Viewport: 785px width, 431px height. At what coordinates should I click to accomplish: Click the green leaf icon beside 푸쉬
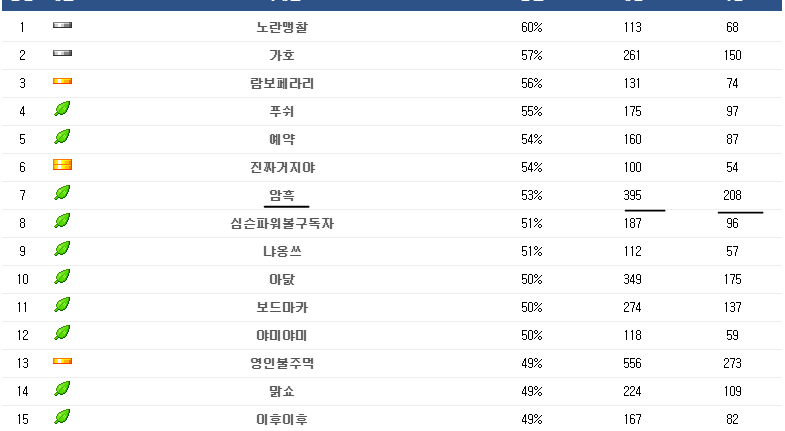coord(62,109)
